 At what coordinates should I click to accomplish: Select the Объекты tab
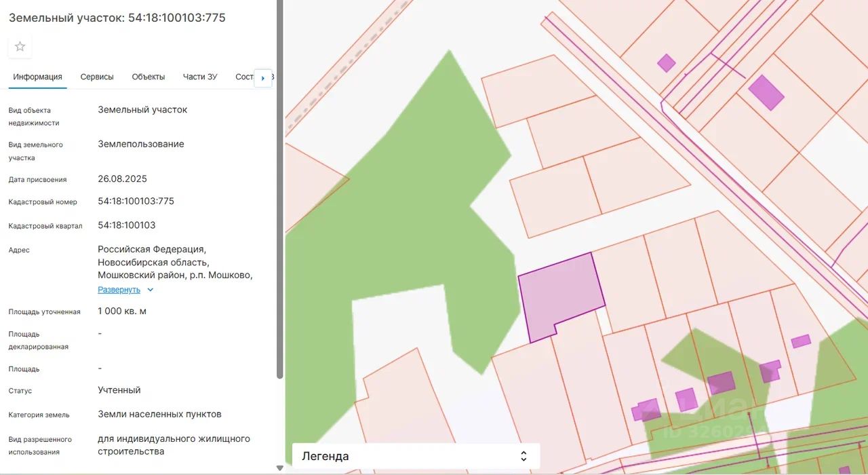point(149,77)
